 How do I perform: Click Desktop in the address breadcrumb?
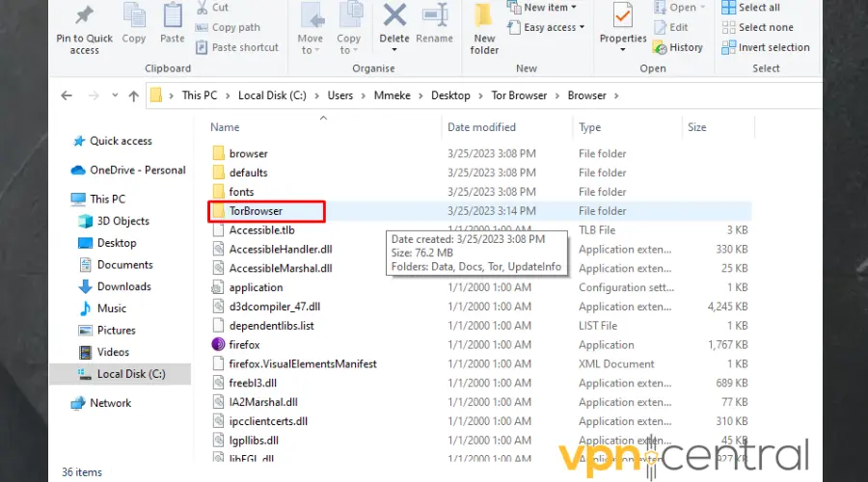(450, 95)
